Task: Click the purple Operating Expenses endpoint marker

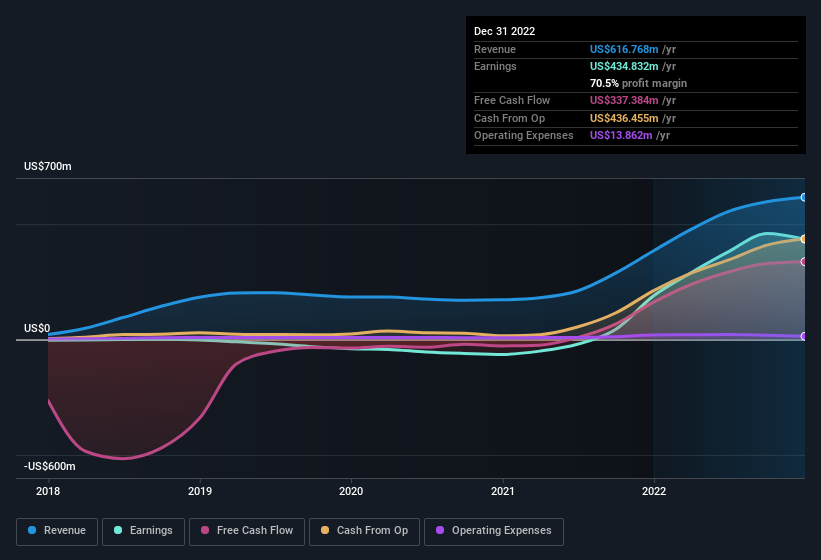Action: pyautogui.click(x=804, y=336)
